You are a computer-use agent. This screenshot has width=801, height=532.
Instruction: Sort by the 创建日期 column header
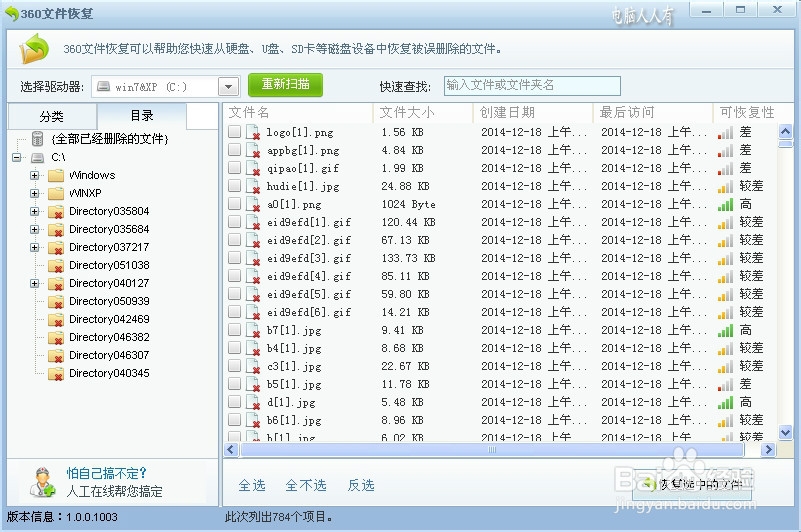point(533,112)
